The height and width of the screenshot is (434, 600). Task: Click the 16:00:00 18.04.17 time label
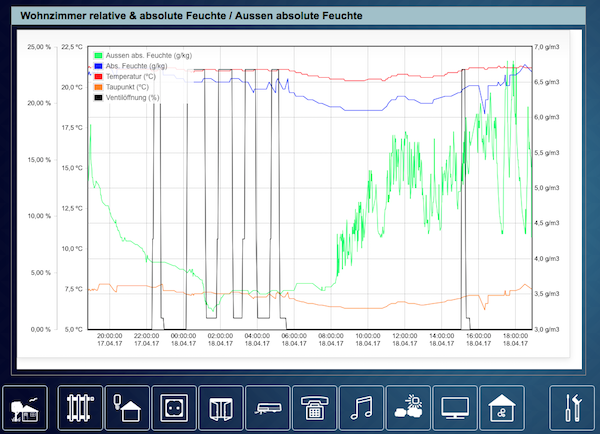pyautogui.click(x=479, y=339)
